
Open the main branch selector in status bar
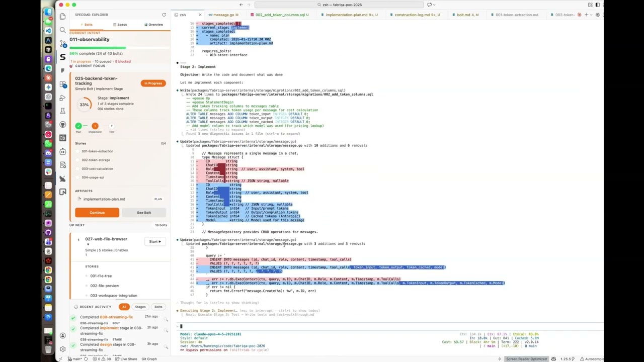click(x=74, y=359)
